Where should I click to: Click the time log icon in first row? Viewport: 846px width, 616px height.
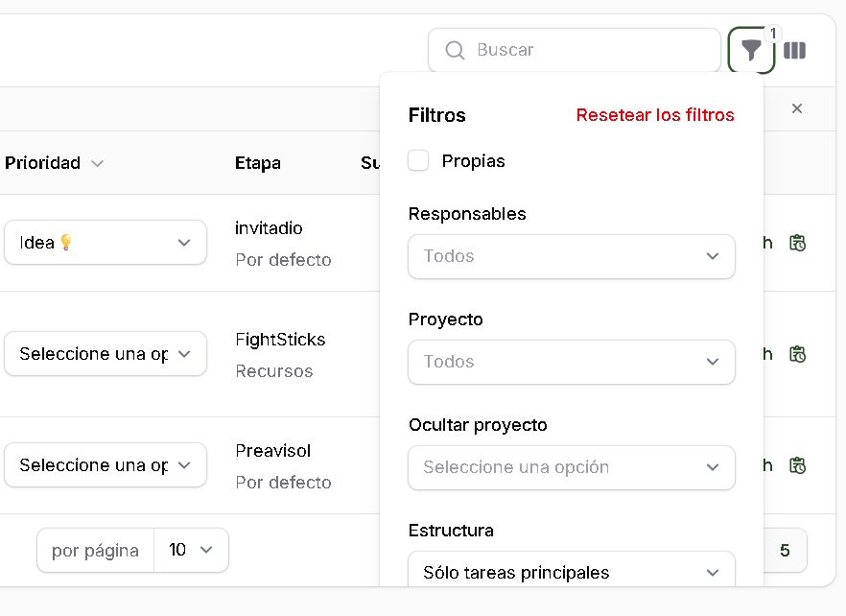pyautogui.click(x=796, y=243)
